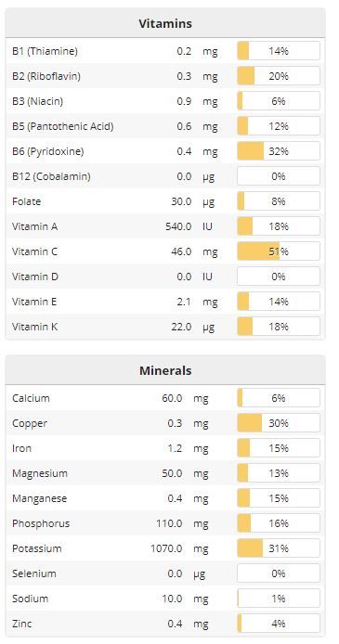Click the B6 32% progress bar
The height and width of the screenshot is (644, 339).
tap(279, 151)
